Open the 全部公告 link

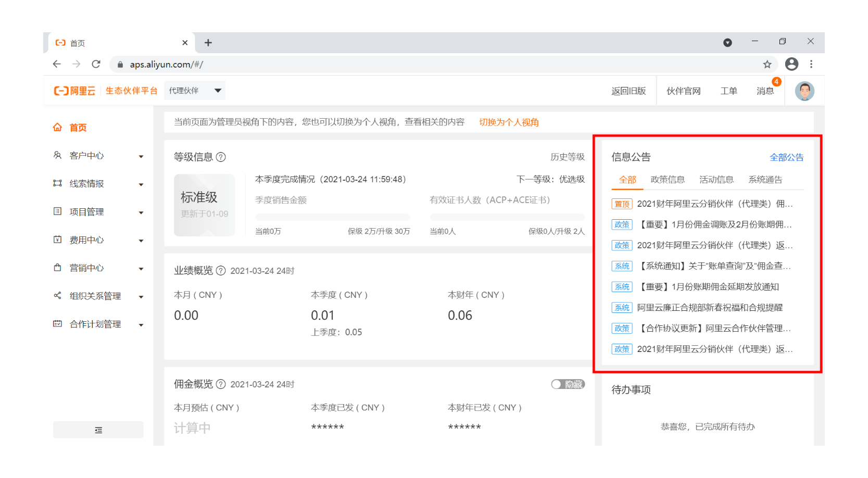(x=786, y=157)
